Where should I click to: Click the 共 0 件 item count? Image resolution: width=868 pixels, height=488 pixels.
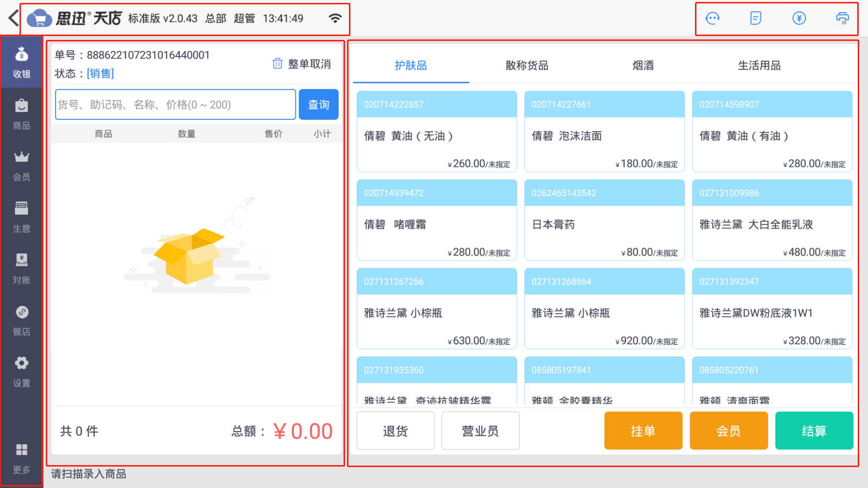tap(79, 431)
